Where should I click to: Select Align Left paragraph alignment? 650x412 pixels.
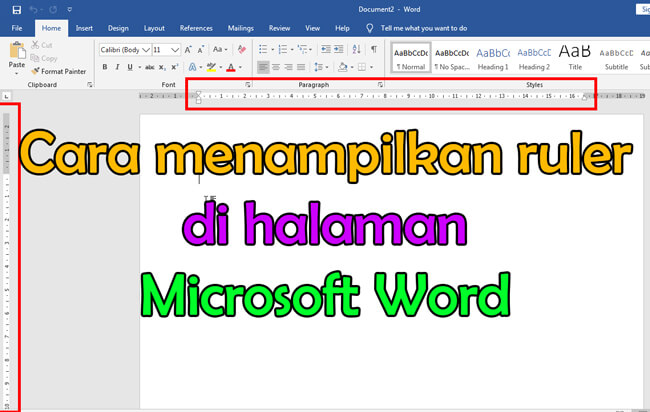tap(263, 67)
